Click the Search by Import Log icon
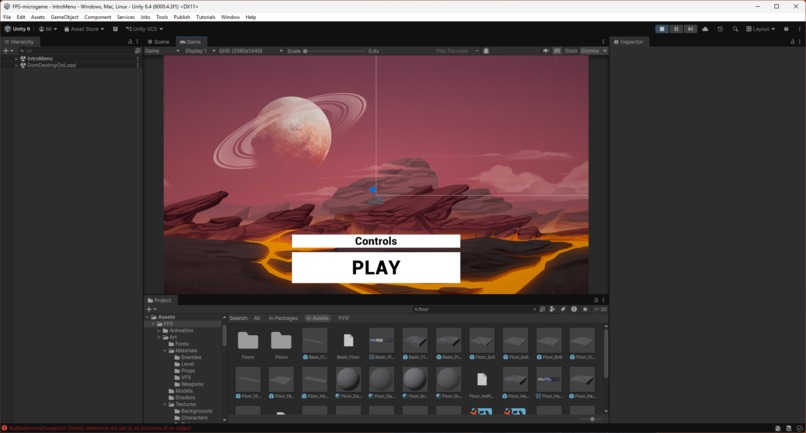806x433 pixels. tap(574, 309)
